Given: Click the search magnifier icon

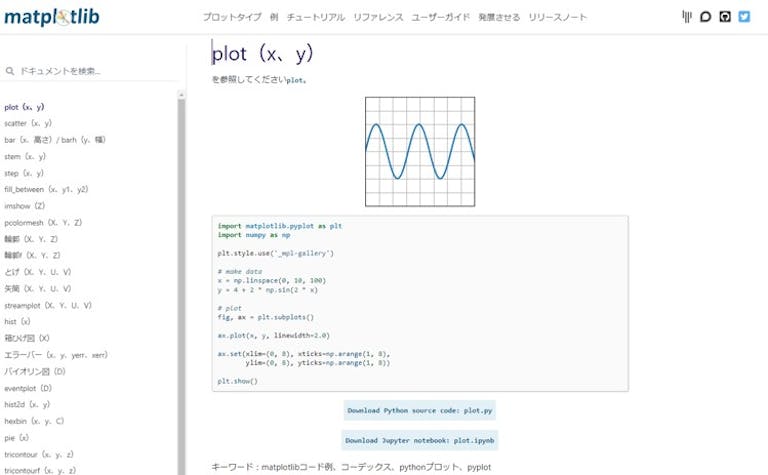Looking at the screenshot, I should (10, 71).
